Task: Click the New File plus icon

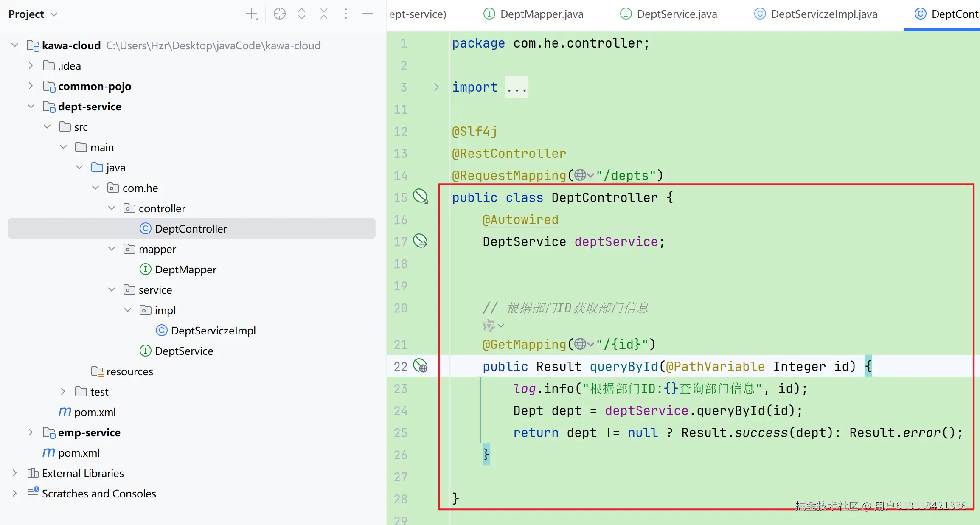Action: coord(252,14)
